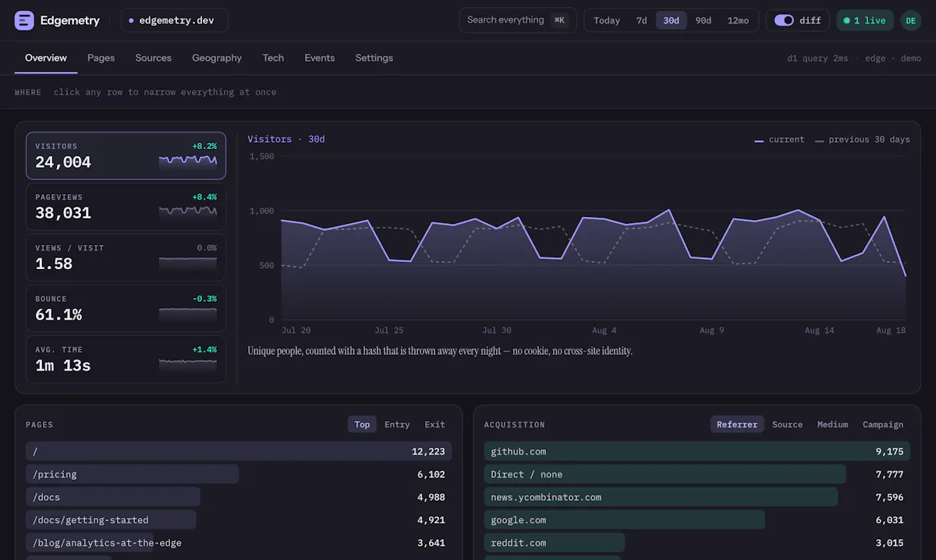
Task: Click the Pageviews sparkline chart
Action: (188, 211)
